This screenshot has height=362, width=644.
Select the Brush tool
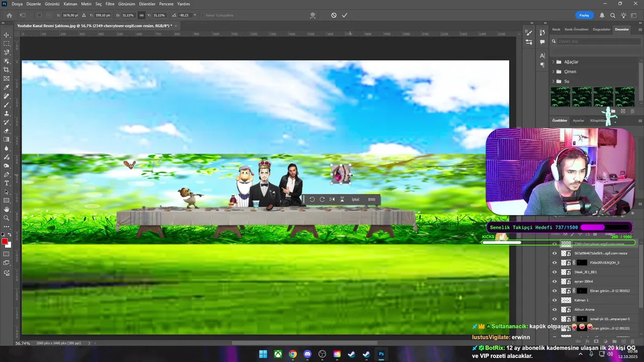click(x=7, y=105)
